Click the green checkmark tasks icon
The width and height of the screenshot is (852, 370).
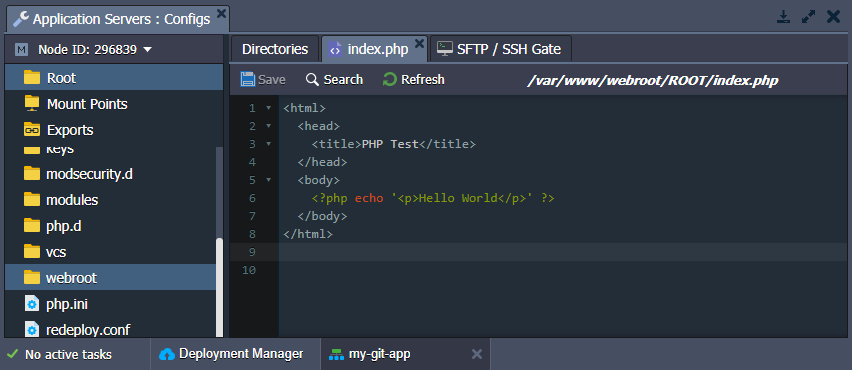(x=12, y=354)
